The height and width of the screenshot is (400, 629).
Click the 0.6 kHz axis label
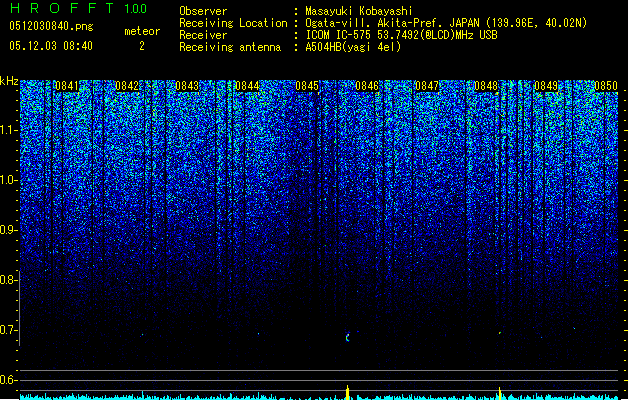8,380
